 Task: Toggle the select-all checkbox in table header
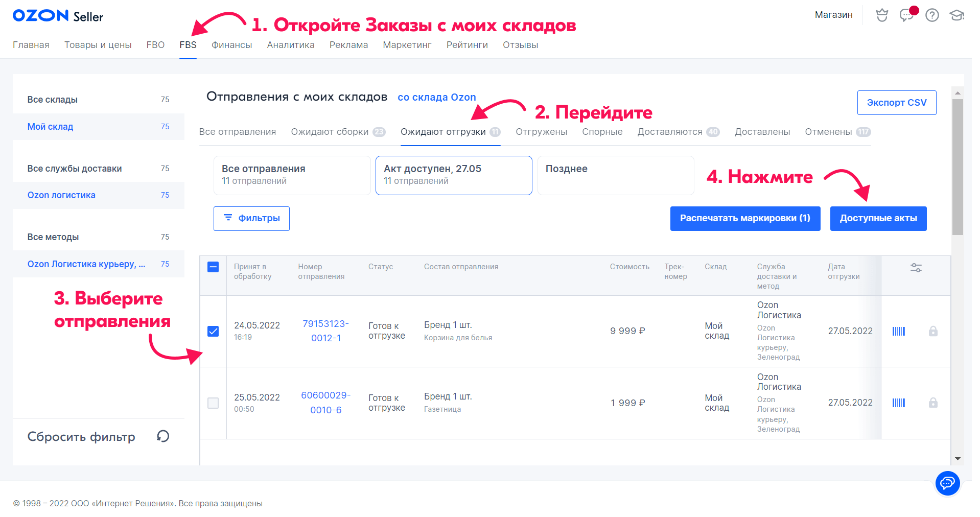coord(213,267)
